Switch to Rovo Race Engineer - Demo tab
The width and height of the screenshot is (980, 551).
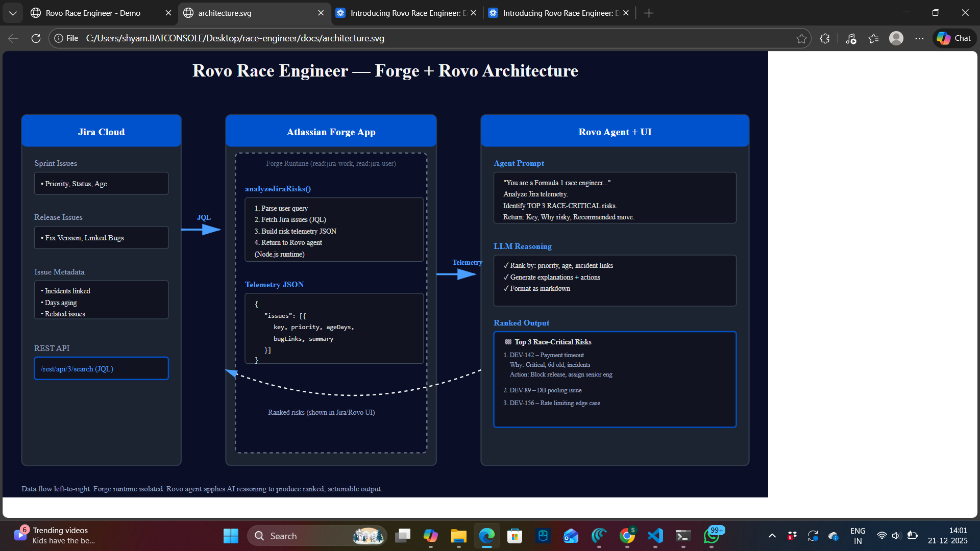point(93,13)
